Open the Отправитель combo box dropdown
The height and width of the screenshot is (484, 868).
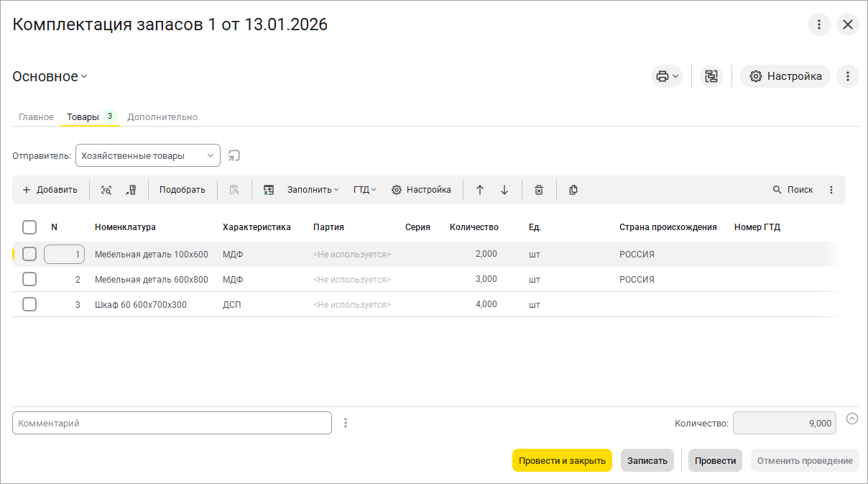[x=210, y=155]
